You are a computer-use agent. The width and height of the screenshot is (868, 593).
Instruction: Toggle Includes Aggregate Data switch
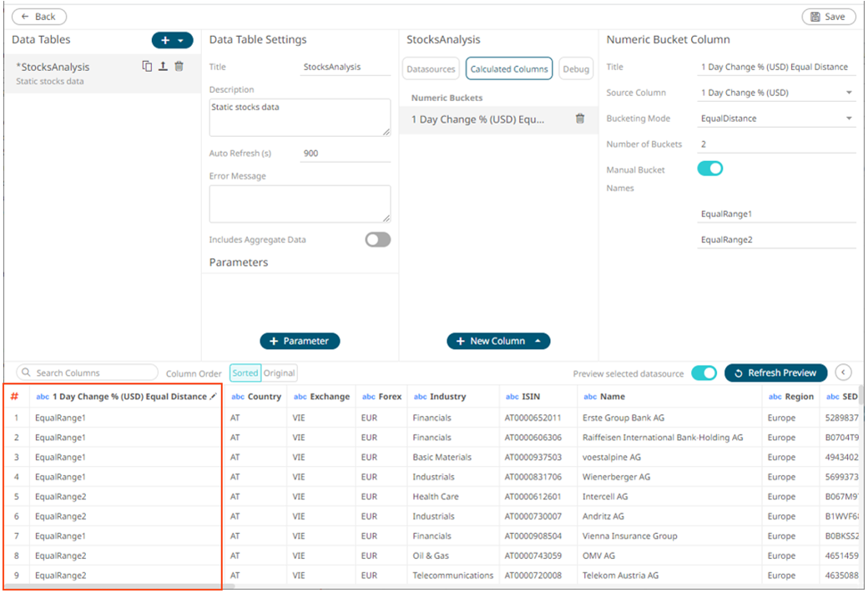pyautogui.click(x=378, y=240)
